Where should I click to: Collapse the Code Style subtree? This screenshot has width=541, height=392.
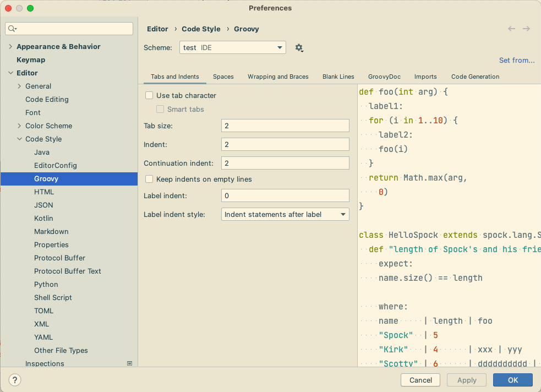pos(19,139)
